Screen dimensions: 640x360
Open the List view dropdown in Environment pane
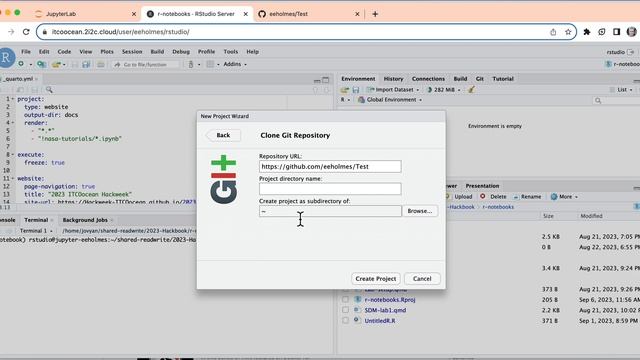point(621,90)
